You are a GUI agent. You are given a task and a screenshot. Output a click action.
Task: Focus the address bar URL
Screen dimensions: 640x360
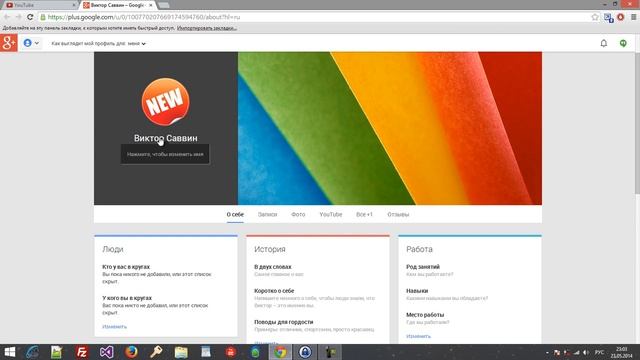click(x=144, y=17)
